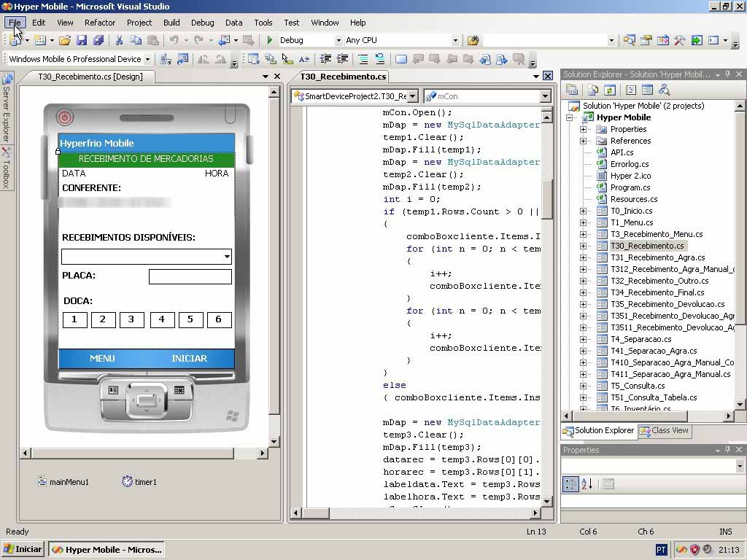747x560 pixels.
Task: Switch to the Class View tab
Action: [x=665, y=430]
